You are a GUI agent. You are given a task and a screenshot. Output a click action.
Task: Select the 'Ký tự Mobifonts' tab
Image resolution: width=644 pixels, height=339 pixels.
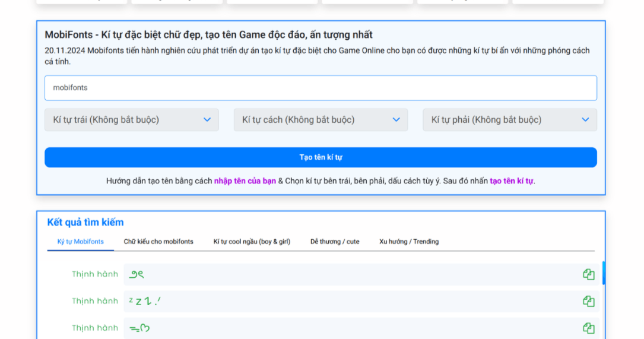81,242
